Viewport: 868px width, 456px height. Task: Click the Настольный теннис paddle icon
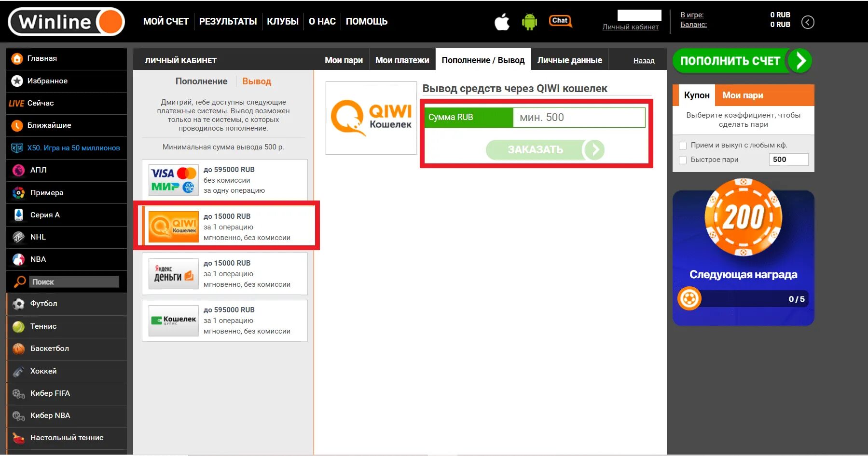pos(18,438)
